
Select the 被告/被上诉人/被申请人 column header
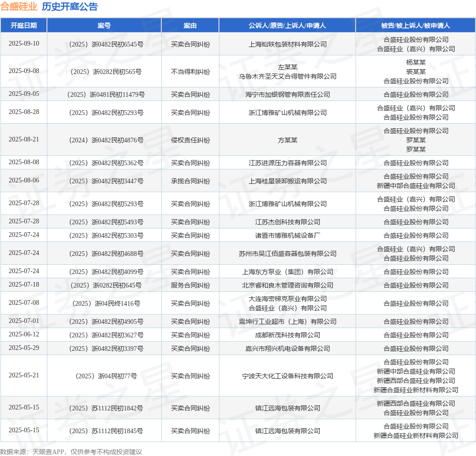[x=416, y=26]
